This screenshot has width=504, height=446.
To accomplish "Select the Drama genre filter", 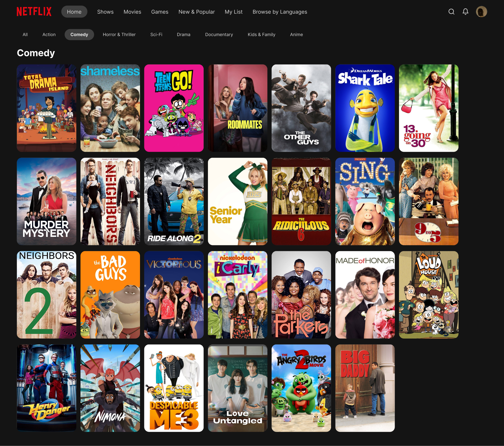I will (183, 34).
